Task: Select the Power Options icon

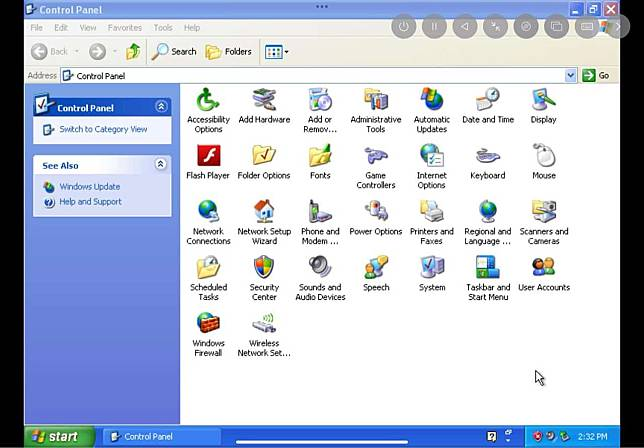Action: coord(375,218)
